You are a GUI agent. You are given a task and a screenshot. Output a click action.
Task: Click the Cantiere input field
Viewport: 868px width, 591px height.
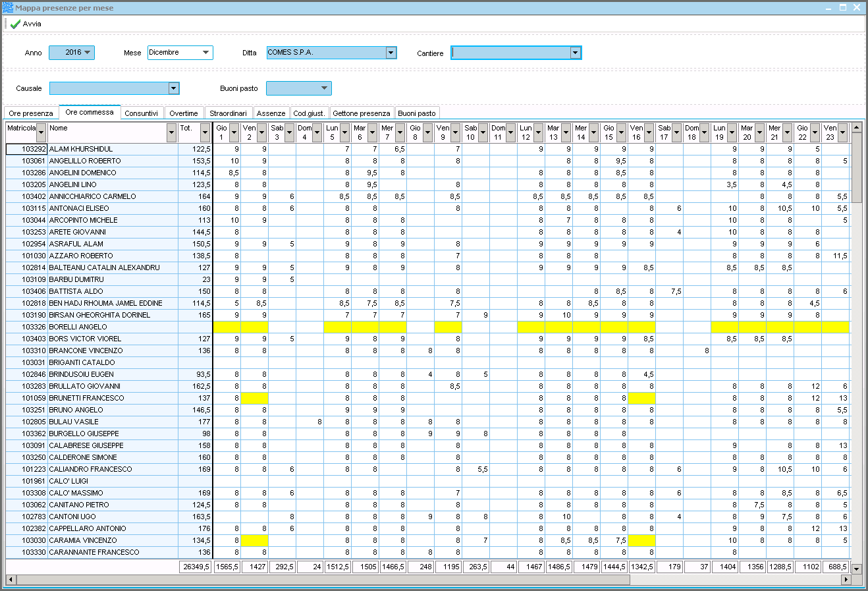(510, 53)
